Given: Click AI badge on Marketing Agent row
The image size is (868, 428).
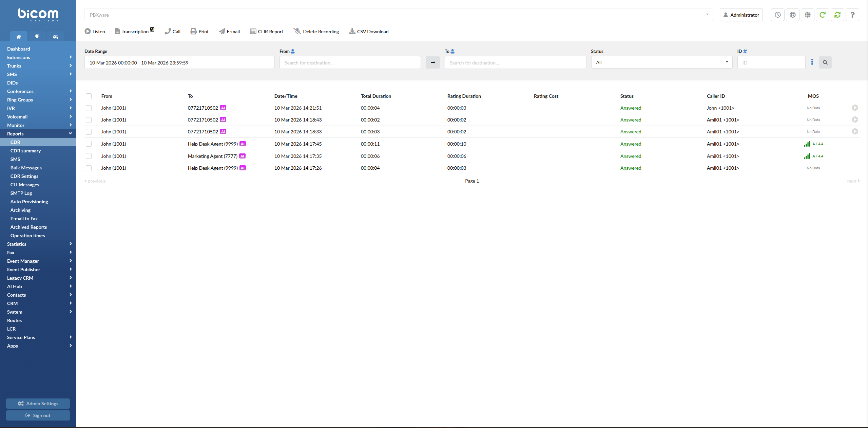Looking at the screenshot, I should tap(242, 156).
